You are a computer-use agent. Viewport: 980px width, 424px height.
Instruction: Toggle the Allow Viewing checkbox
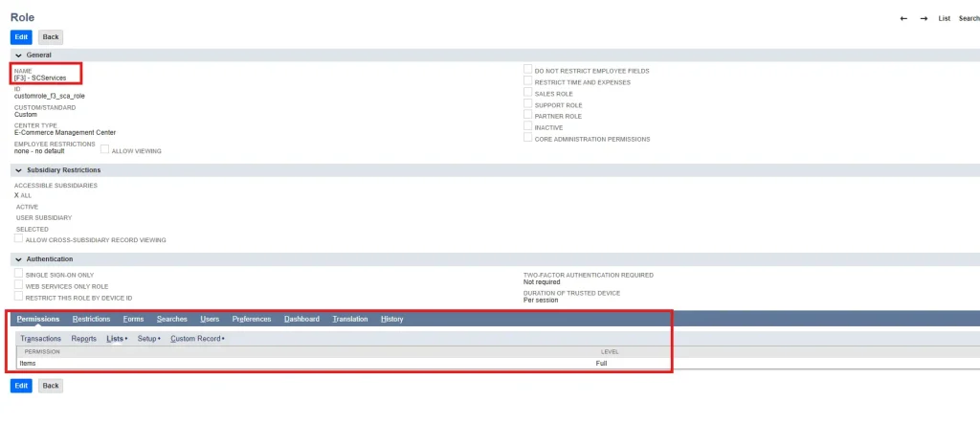click(105, 149)
